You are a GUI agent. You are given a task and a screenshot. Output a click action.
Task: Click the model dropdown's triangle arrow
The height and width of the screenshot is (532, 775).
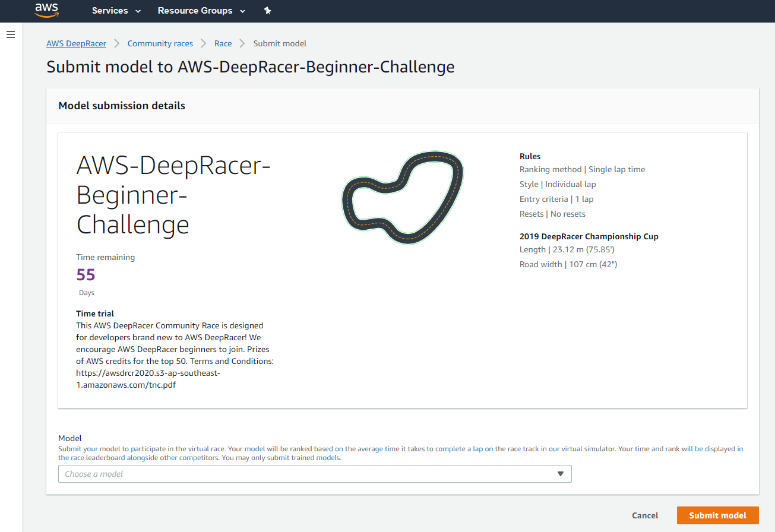[560, 474]
